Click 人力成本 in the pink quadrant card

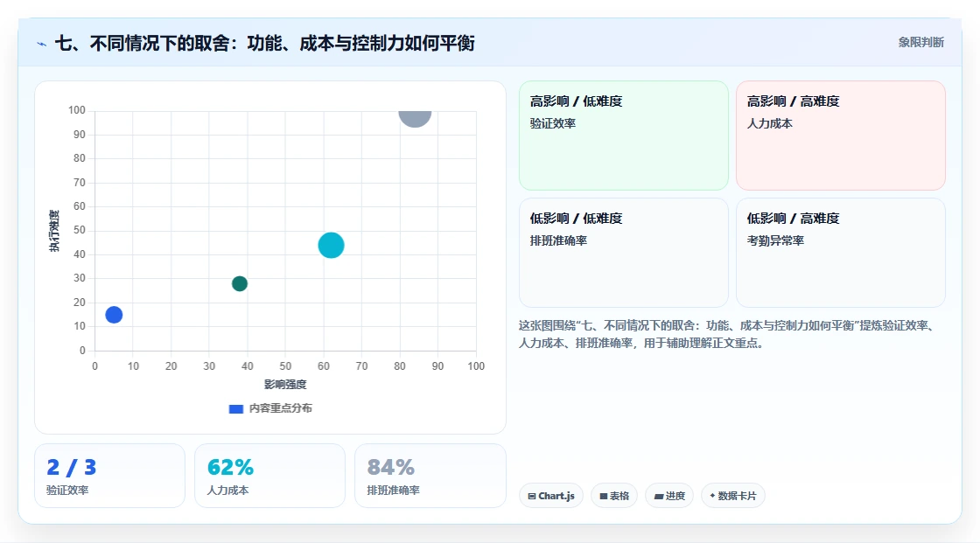click(770, 123)
